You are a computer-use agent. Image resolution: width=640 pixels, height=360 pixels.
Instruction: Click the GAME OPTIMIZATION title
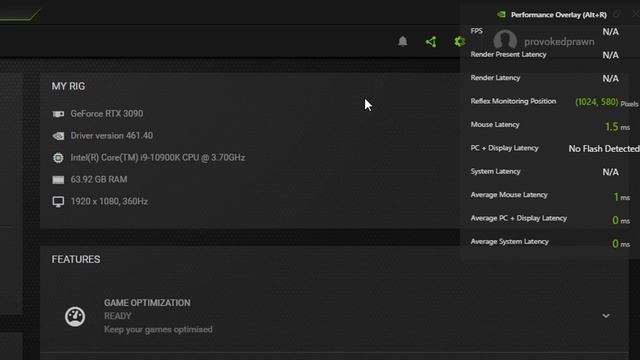(x=147, y=303)
